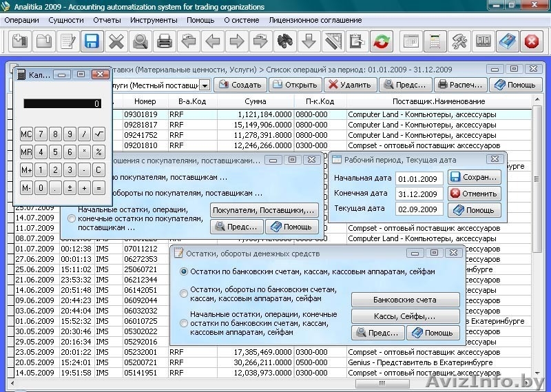Click the Начальная дата input field
Image resolution: width=551 pixels, height=392 pixels.
click(419, 179)
